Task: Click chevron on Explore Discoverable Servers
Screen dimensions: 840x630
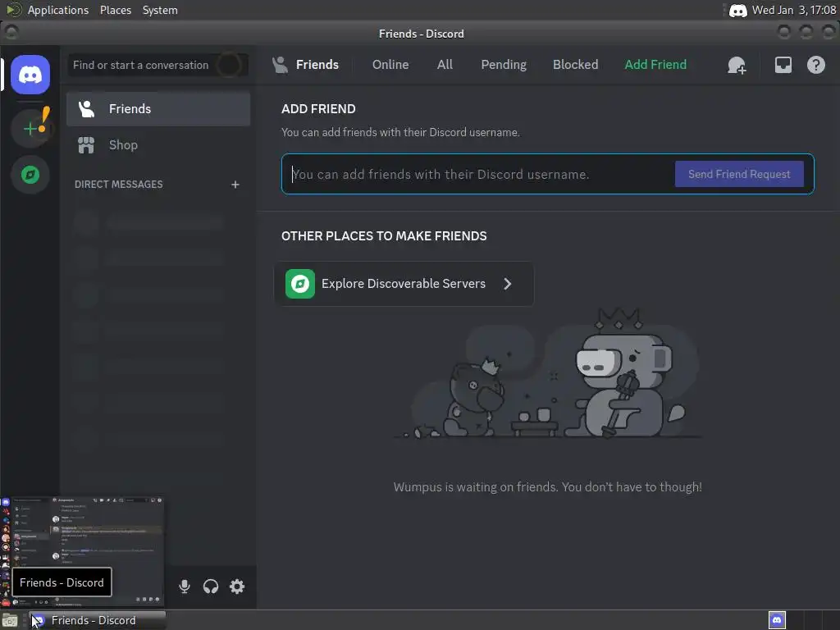Action: pos(507,284)
